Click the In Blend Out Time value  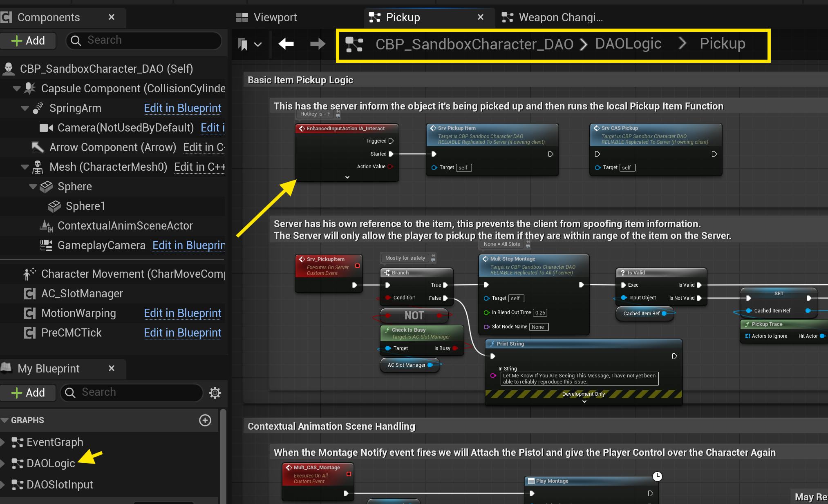(540, 312)
